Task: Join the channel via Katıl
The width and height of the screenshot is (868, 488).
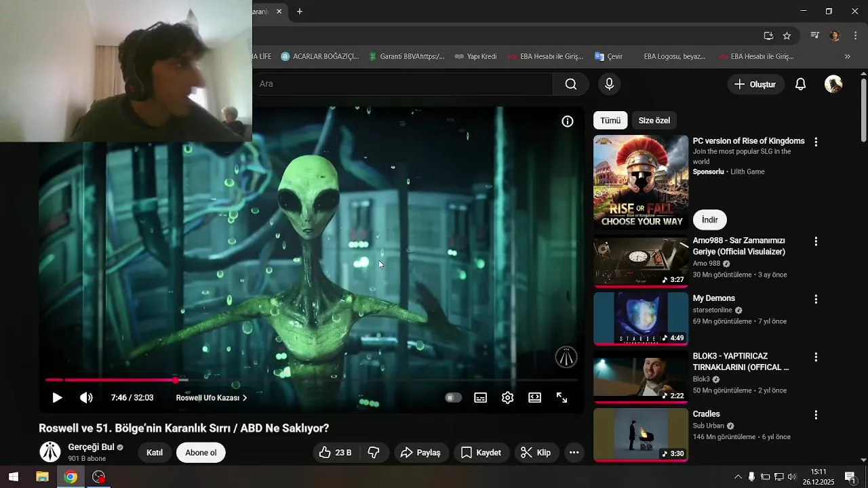Action: tap(155, 453)
